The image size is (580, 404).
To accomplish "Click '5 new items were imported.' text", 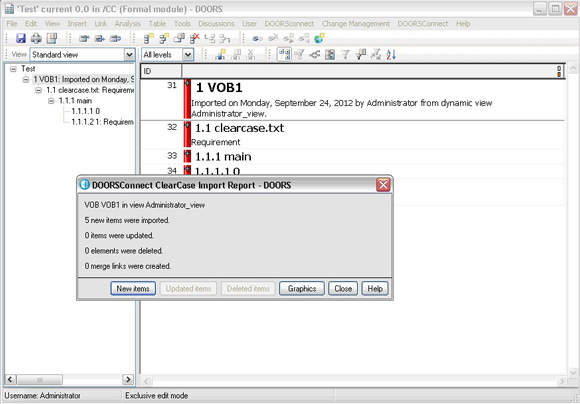I will coord(127,220).
